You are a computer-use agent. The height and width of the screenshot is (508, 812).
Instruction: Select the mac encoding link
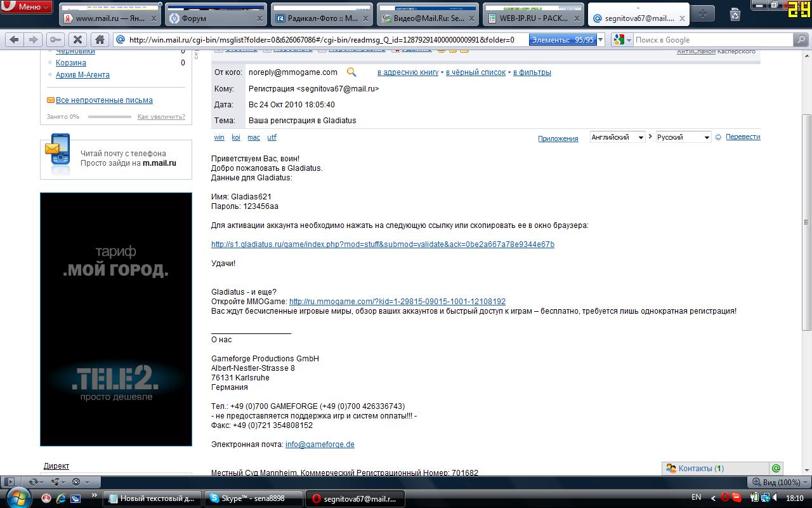point(254,137)
